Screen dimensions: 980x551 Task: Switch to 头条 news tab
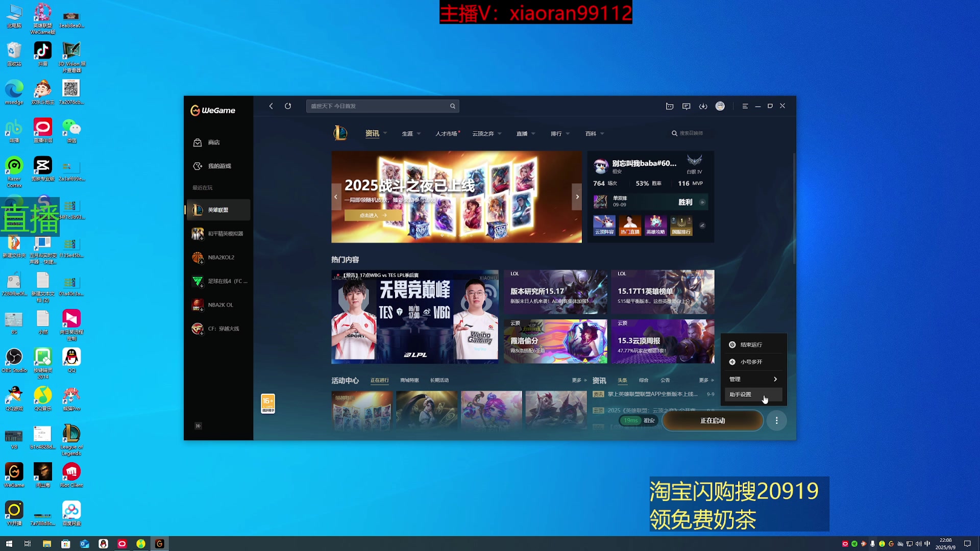[x=622, y=380]
